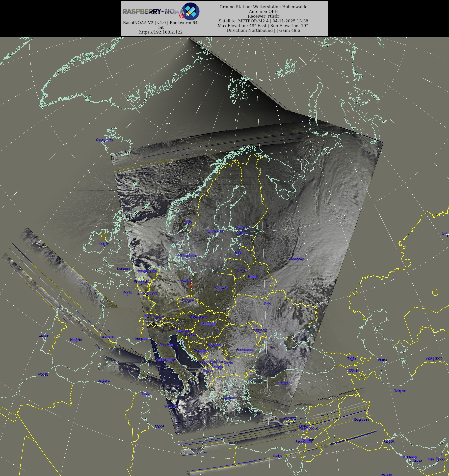Click the Tripoli city label

159,426
